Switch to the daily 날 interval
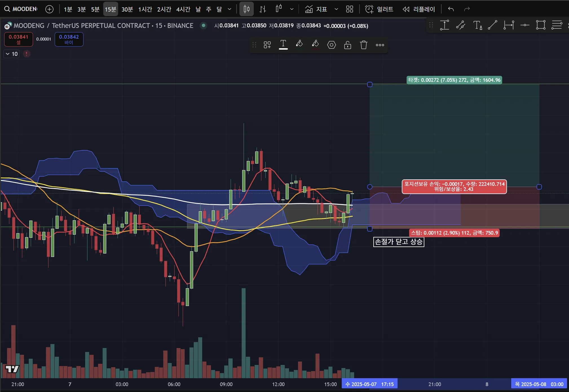 point(198,9)
